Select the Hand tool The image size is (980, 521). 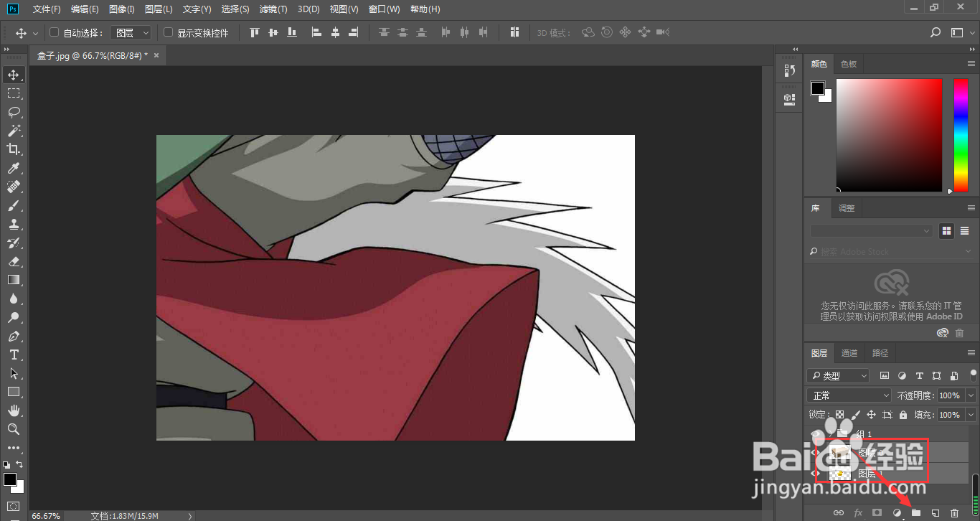coord(14,410)
